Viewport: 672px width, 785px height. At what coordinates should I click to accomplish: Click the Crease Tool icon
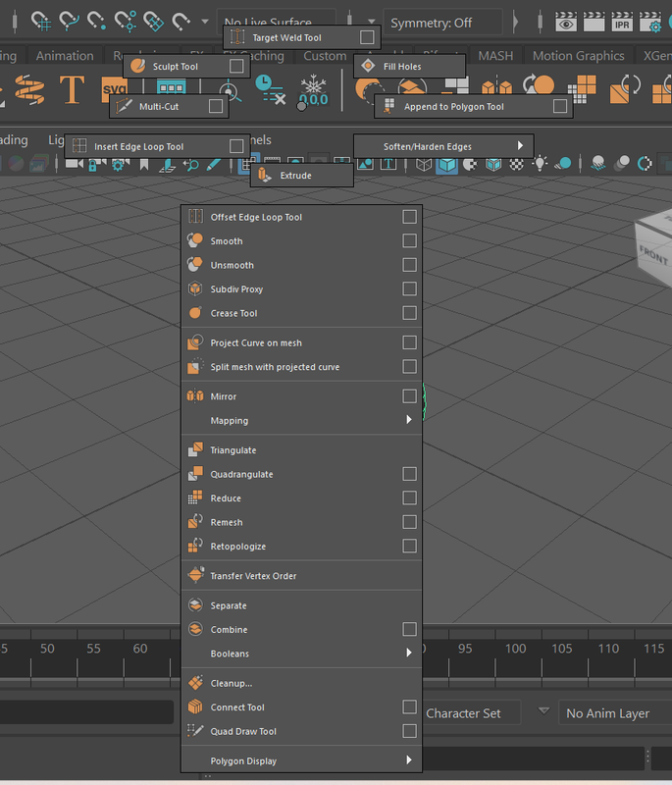pyautogui.click(x=194, y=313)
